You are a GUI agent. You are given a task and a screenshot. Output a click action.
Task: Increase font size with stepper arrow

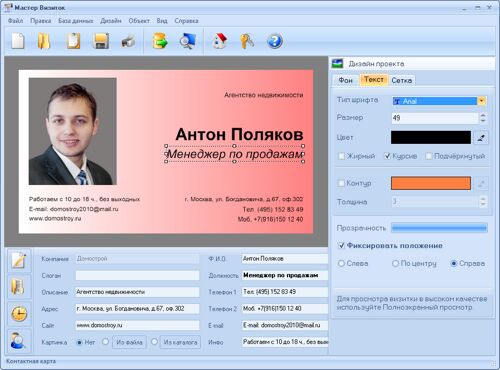tap(483, 115)
